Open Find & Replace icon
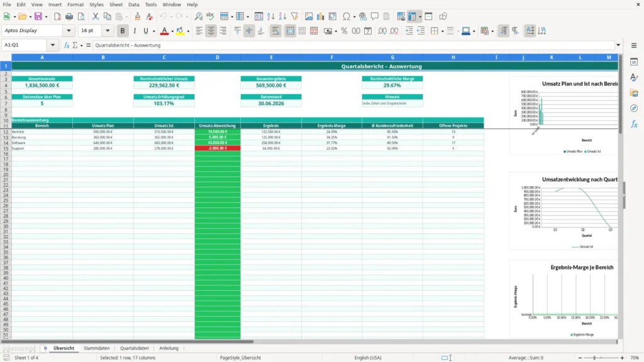This screenshot has width=644, height=362. [x=198, y=16]
